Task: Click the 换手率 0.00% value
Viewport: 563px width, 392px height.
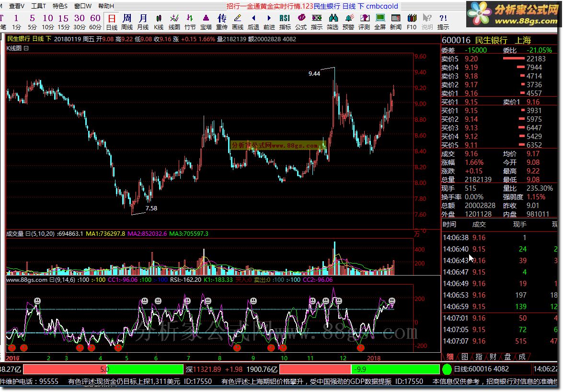Action: point(474,197)
